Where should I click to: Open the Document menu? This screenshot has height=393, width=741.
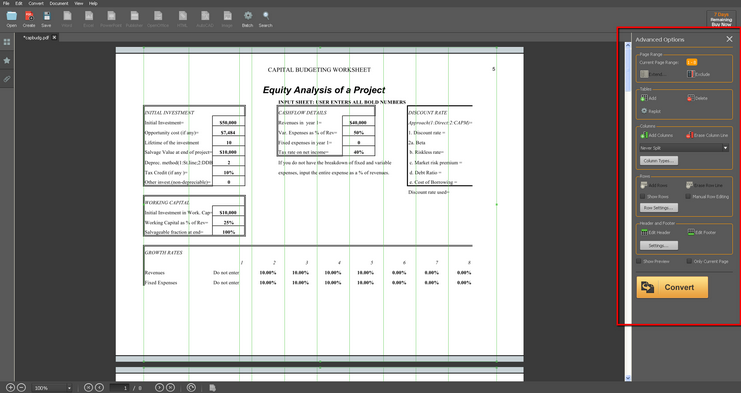click(x=59, y=3)
